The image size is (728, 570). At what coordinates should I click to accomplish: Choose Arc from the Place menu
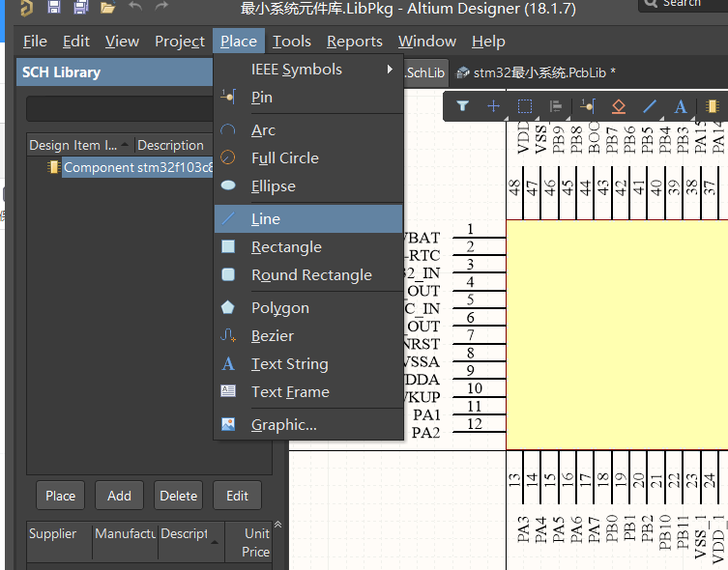pos(308,130)
